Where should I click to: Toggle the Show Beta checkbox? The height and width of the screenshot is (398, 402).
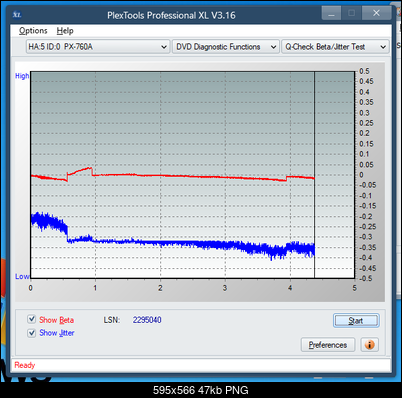coord(31,319)
